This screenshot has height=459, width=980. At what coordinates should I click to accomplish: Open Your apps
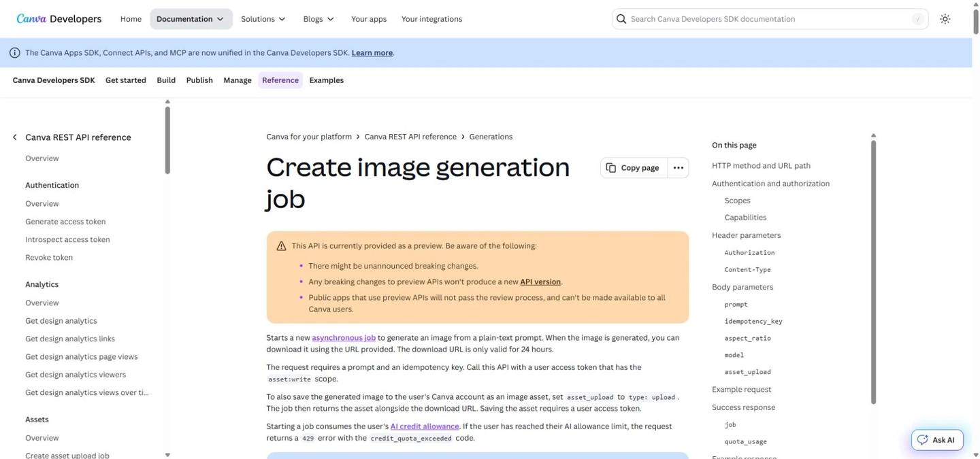tap(369, 19)
